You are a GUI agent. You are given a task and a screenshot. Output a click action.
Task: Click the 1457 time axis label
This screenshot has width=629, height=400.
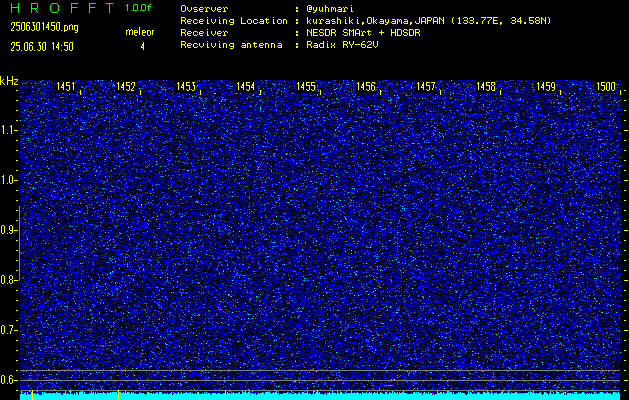pyautogui.click(x=426, y=86)
